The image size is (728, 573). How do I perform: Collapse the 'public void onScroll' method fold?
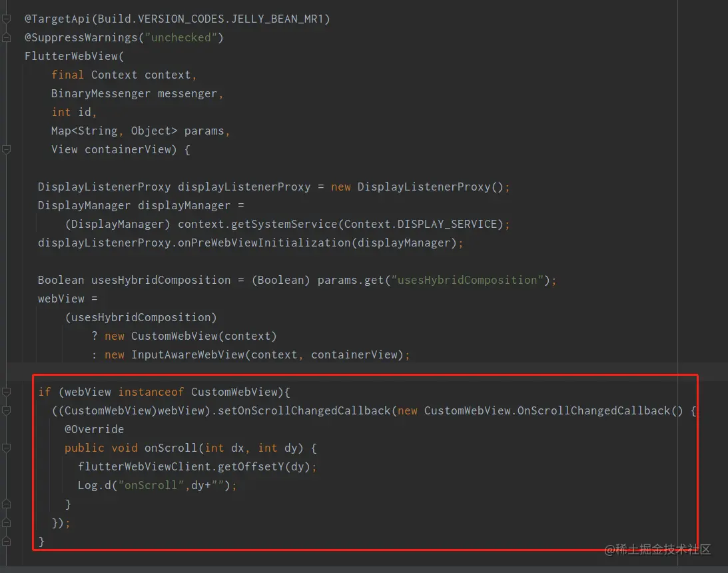7,448
